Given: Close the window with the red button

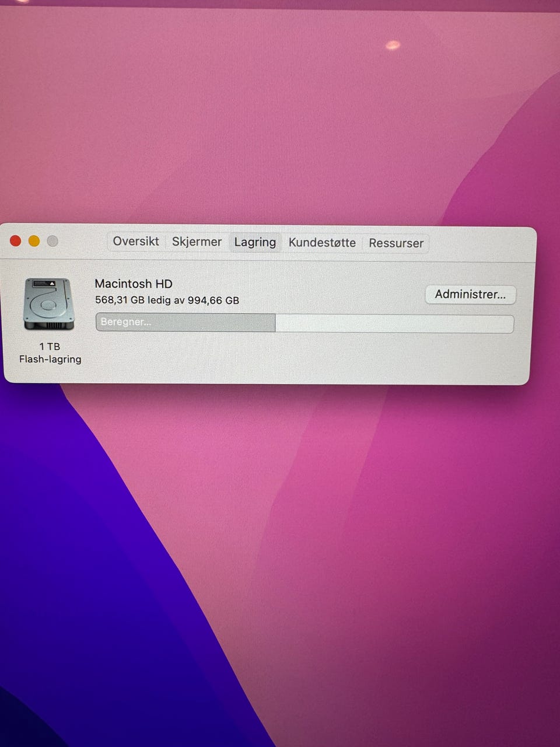Looking at the screenshot, I should pyautogui.click(x=16, y=241).
